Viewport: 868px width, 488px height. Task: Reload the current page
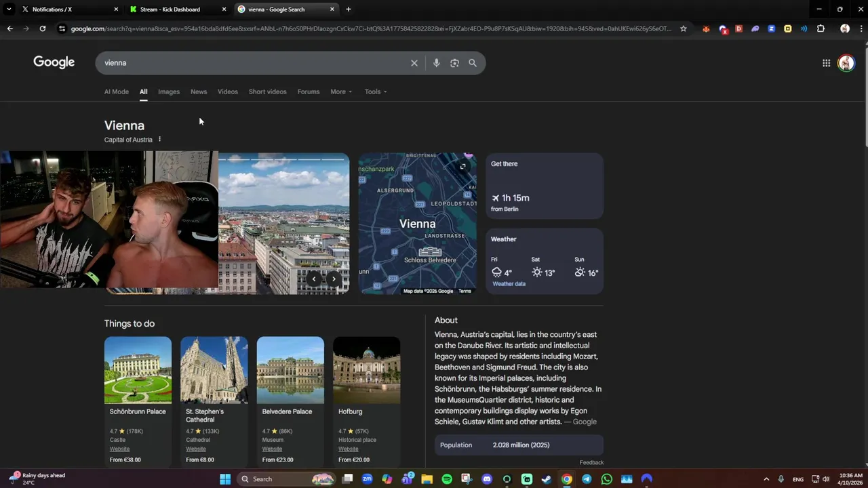tap(43, 28)
